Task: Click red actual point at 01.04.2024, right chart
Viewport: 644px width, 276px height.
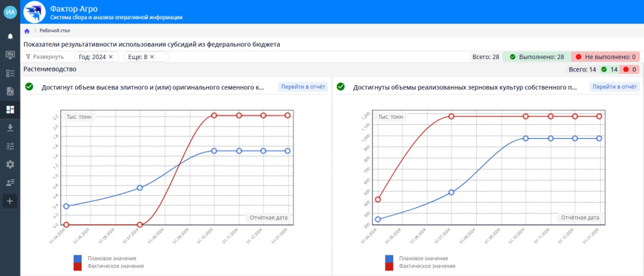Action: point(378,200)
